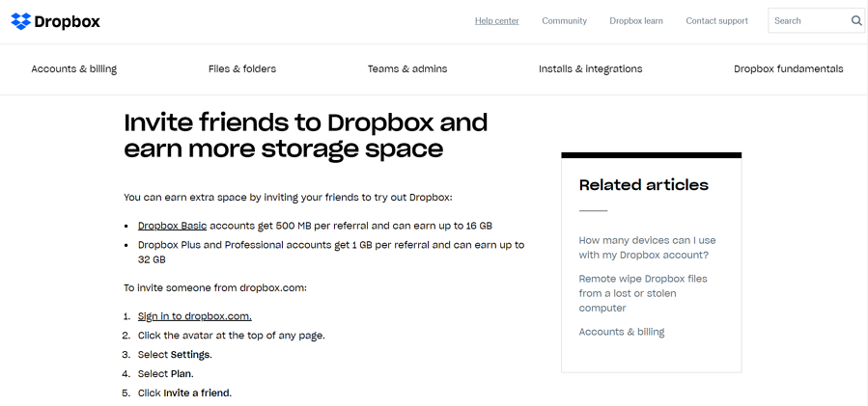868x406 pixels.
Task: Click the search magnifier icon
Action: [x=855, y=21]
